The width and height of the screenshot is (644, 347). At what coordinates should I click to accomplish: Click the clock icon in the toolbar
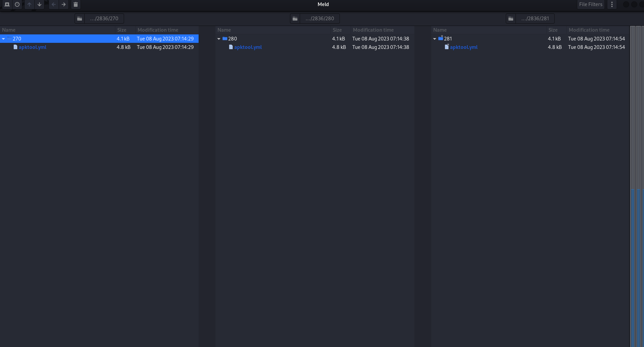click(x=17, y=4)
